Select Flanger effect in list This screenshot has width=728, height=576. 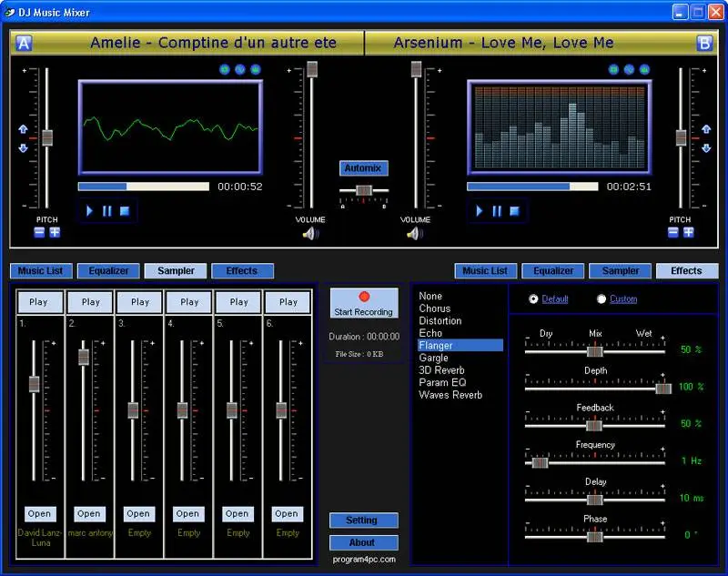(460, 345)
